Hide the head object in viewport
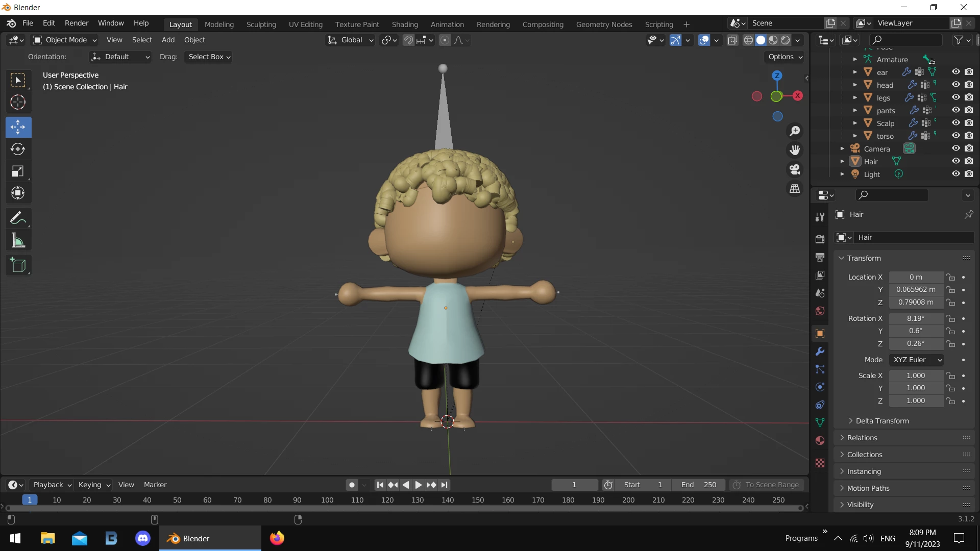This screenshot has height=551, width=980. [955, 85]
